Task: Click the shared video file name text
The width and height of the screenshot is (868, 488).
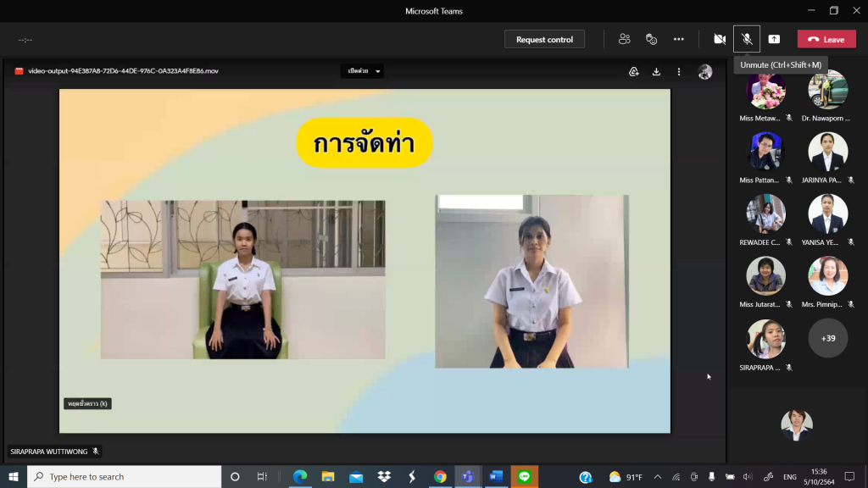Action: (x=123, y=71)
